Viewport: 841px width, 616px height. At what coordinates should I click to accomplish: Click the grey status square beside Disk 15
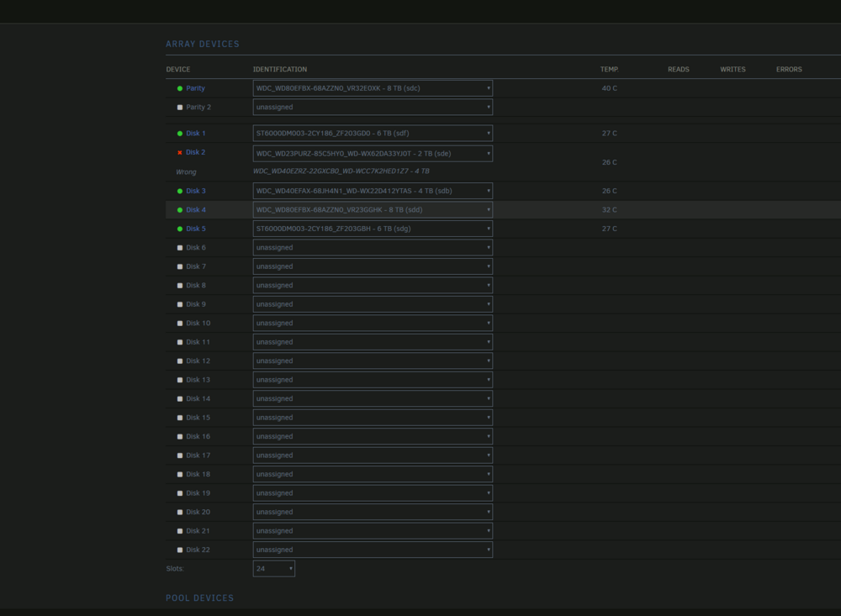click(x=180, y=418)
